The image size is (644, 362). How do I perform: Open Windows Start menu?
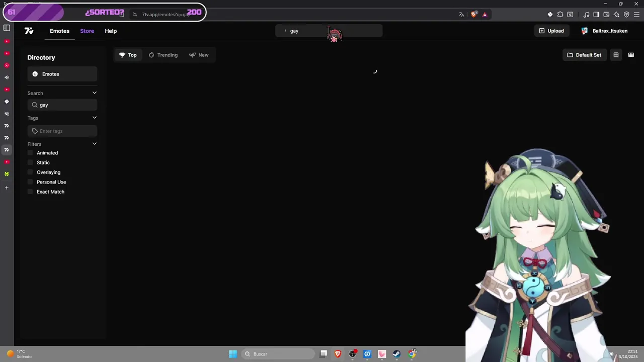(x=233, y=354)
